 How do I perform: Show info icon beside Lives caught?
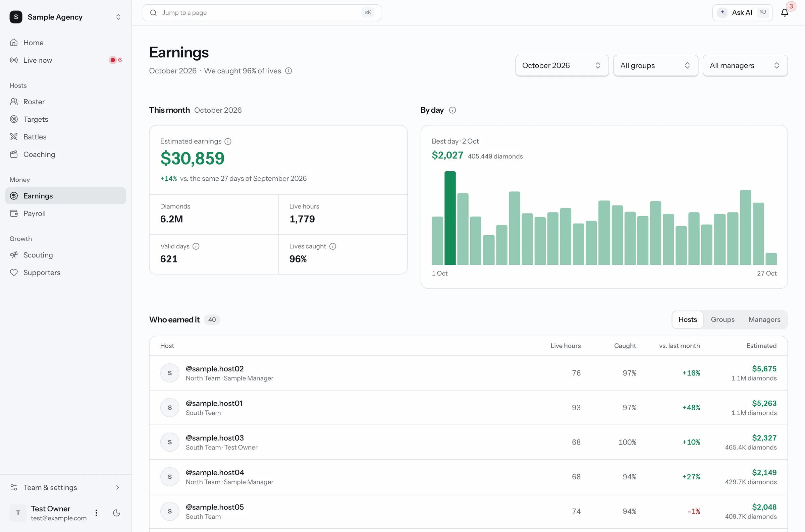click(333, 246)
